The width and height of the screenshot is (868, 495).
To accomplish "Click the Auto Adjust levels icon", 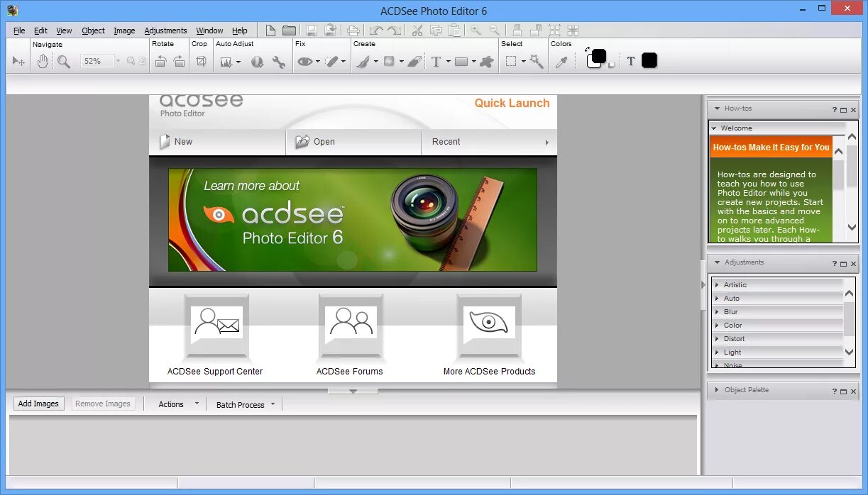I will (226, 62).
